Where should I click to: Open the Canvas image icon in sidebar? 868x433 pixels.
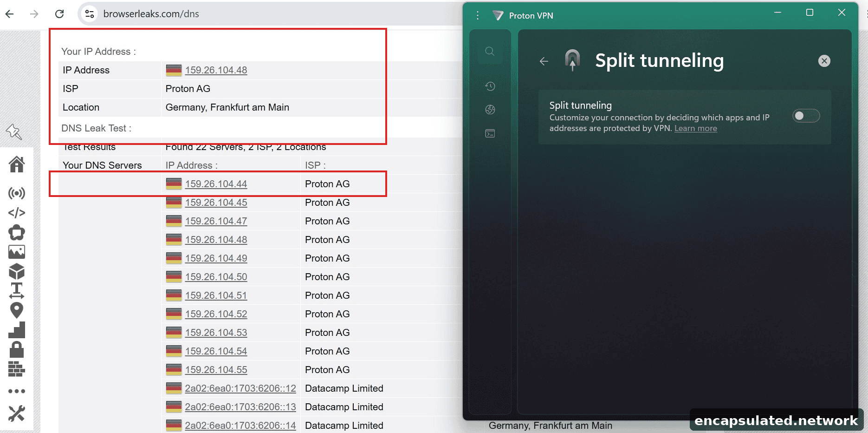[17, 252]
